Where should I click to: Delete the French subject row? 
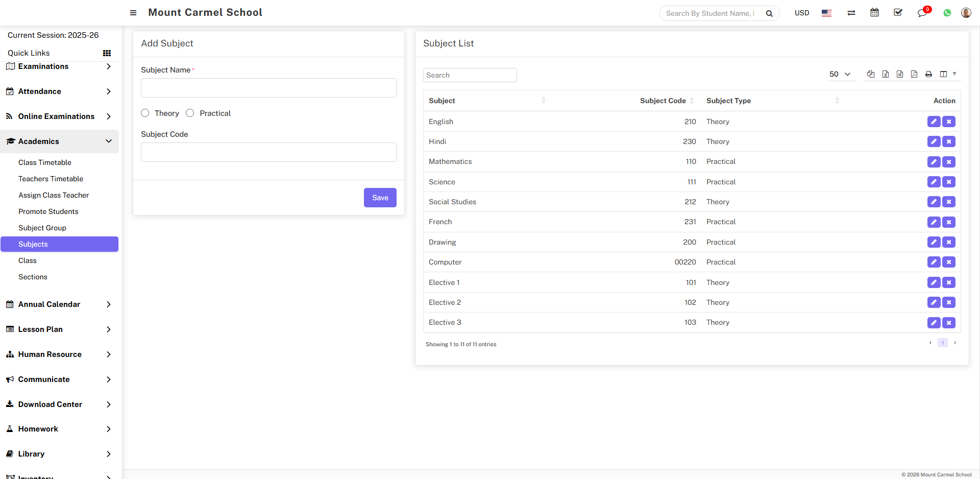tap(949, 222)
